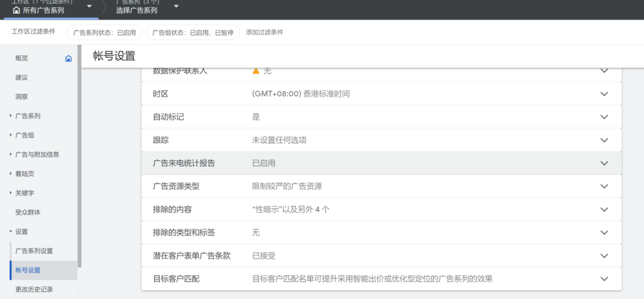This screenshot has height=299, width=644.
Task: Click the warning icon beside 数据保护联系人
Action: coord(256,70)
